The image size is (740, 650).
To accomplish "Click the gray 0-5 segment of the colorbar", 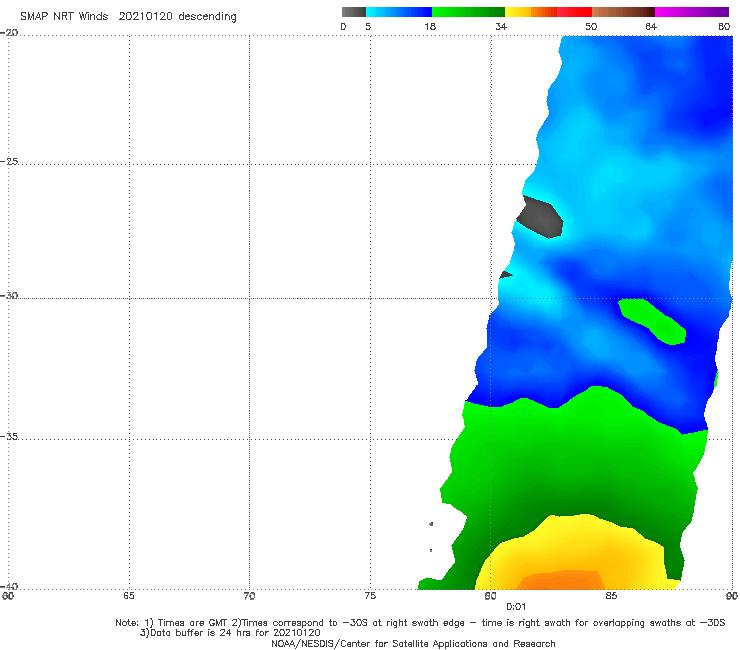I will [353, 12].
